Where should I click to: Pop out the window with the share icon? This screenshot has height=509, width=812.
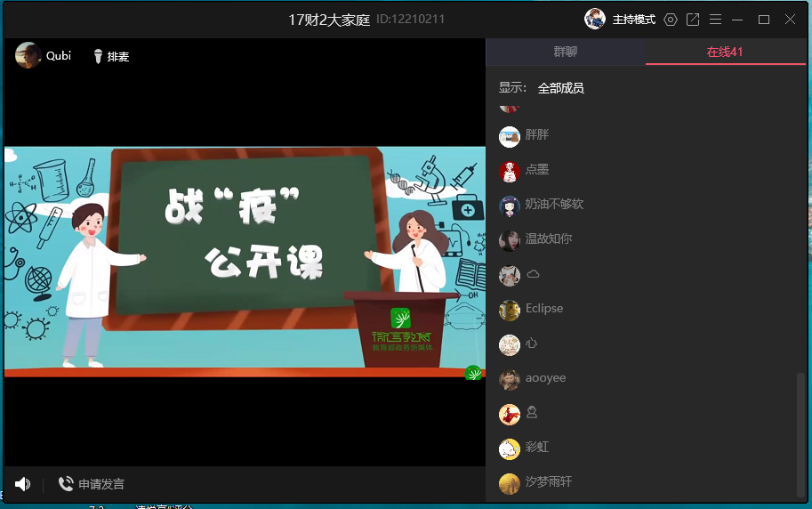tap(693, 20)
